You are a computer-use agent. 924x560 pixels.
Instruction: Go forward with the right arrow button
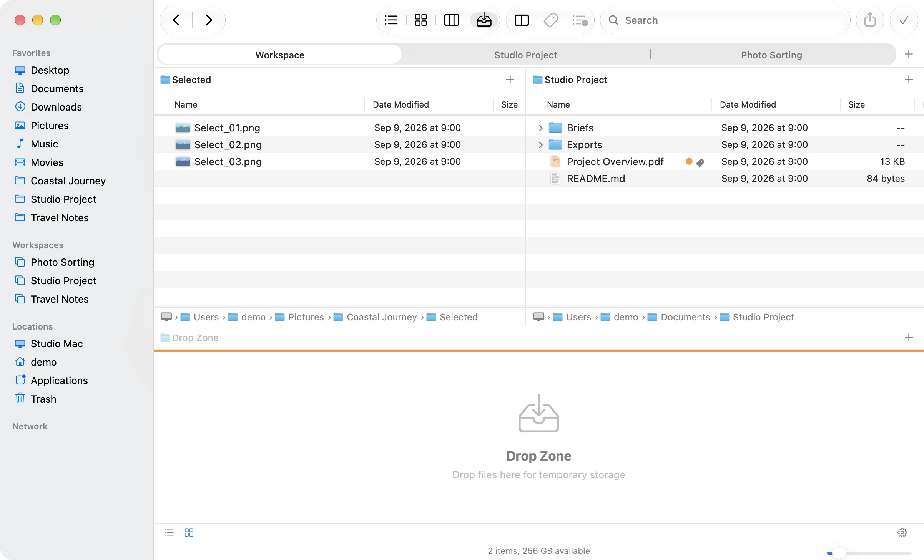209,20
